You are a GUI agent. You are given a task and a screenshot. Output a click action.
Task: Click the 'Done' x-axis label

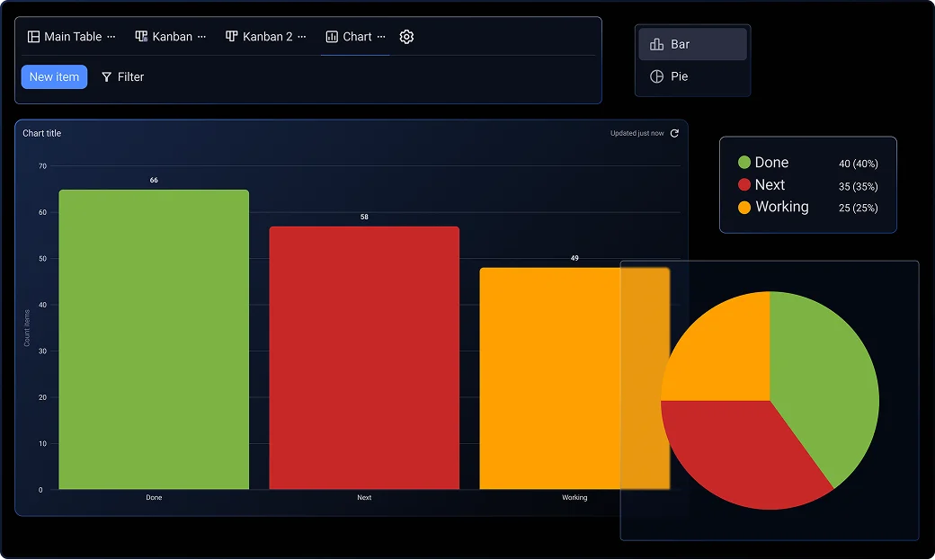154,497
